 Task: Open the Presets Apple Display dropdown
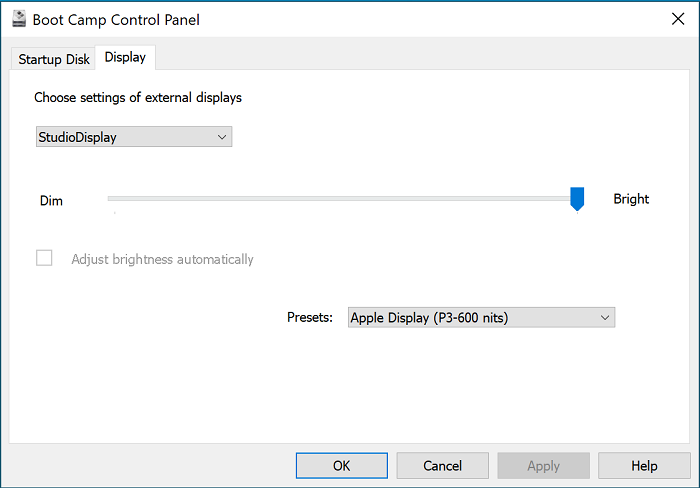[x=480, y=318]
